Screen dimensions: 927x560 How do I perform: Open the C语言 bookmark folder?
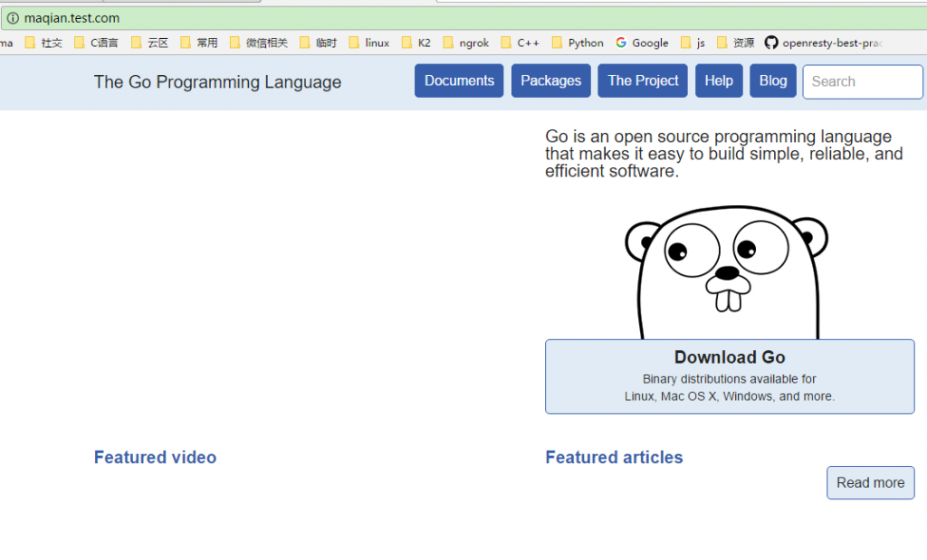point(96,43)
